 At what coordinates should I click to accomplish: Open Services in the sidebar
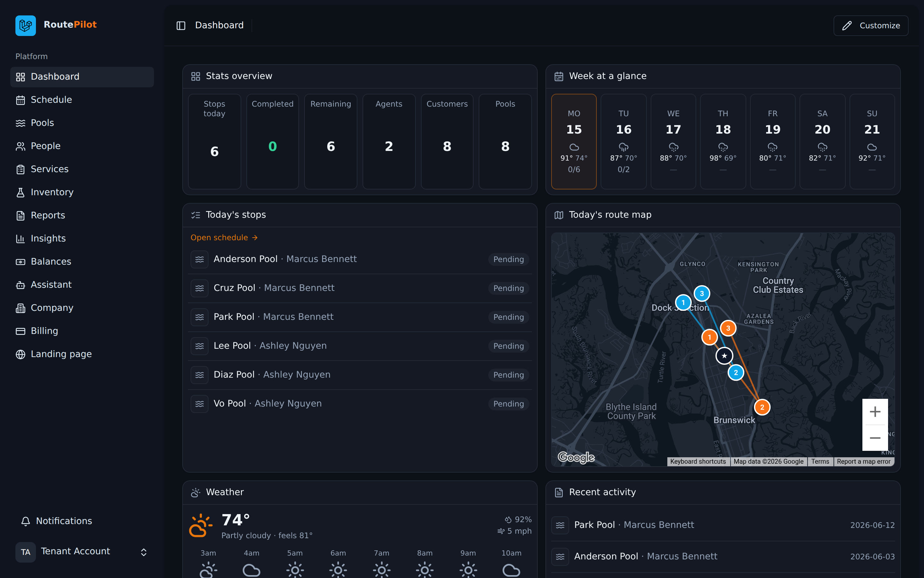pos(82,169)
